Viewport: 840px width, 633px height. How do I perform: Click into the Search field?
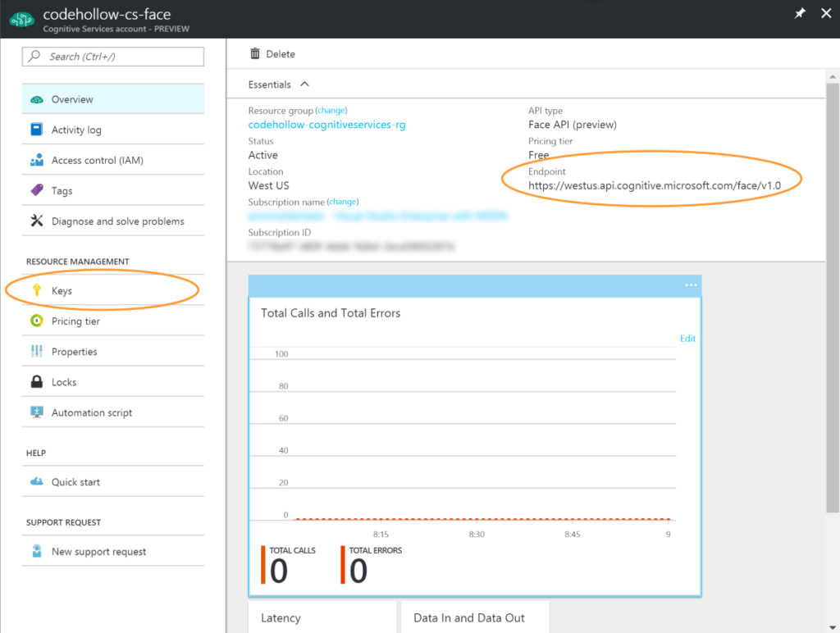(112, 56)
